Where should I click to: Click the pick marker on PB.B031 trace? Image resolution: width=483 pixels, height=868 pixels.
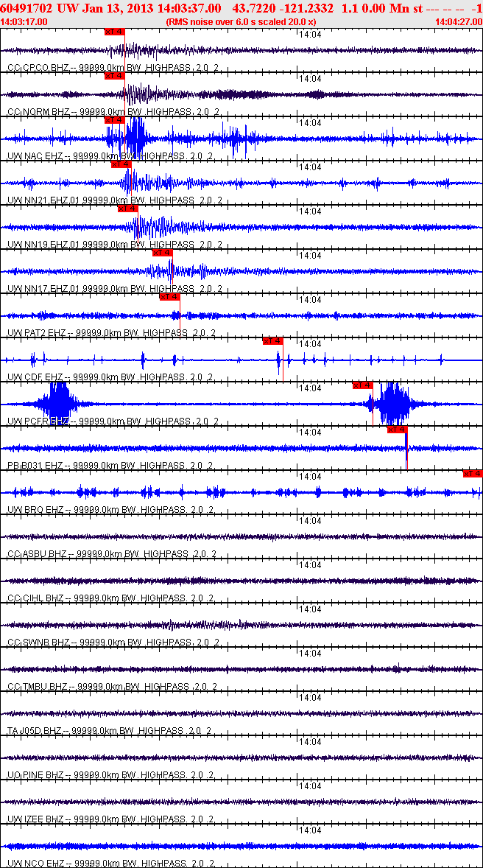[x=397, y=430]
